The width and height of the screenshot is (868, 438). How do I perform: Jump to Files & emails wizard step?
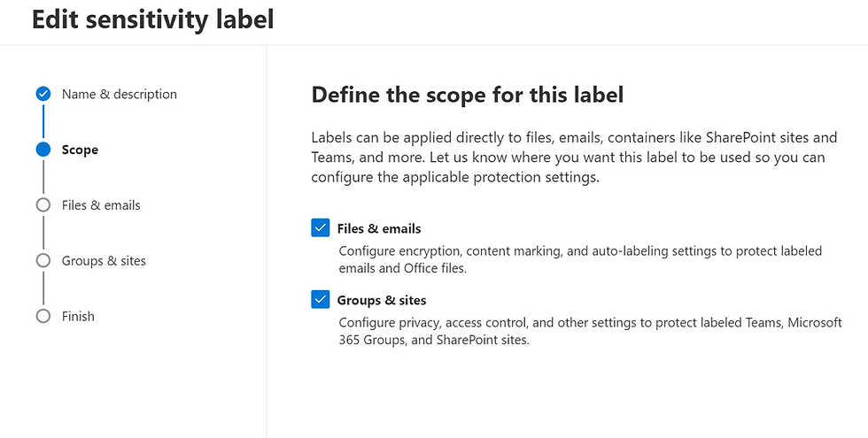coord(101,205)
